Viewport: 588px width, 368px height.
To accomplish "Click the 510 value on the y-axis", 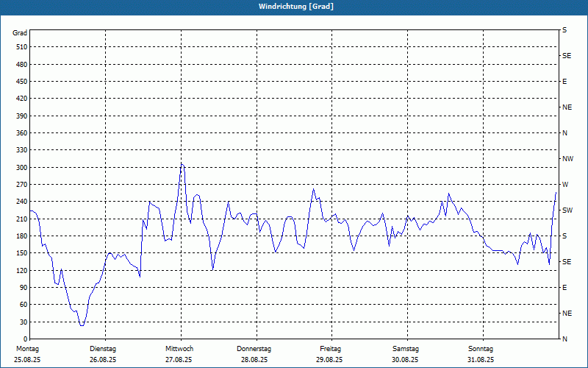I will point(21,47).
